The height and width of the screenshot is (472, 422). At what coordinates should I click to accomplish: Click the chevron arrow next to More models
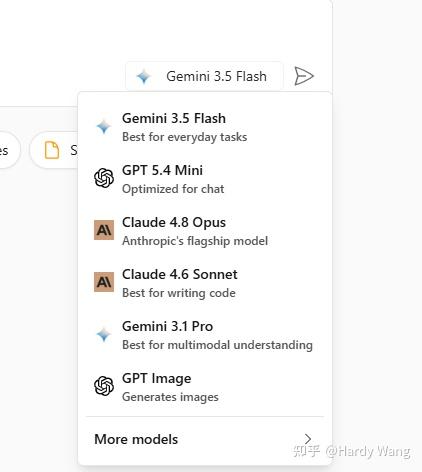[308, 439]
